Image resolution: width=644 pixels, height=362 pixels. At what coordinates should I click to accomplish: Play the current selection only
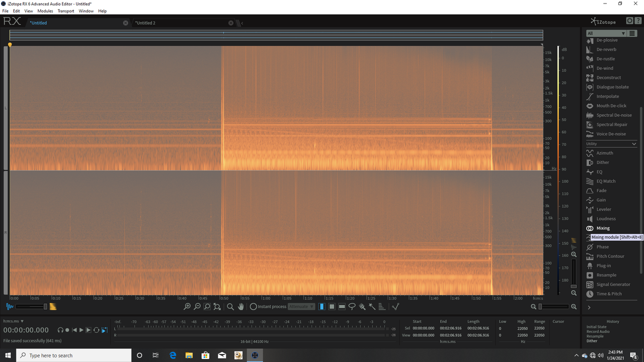(88, 330)
